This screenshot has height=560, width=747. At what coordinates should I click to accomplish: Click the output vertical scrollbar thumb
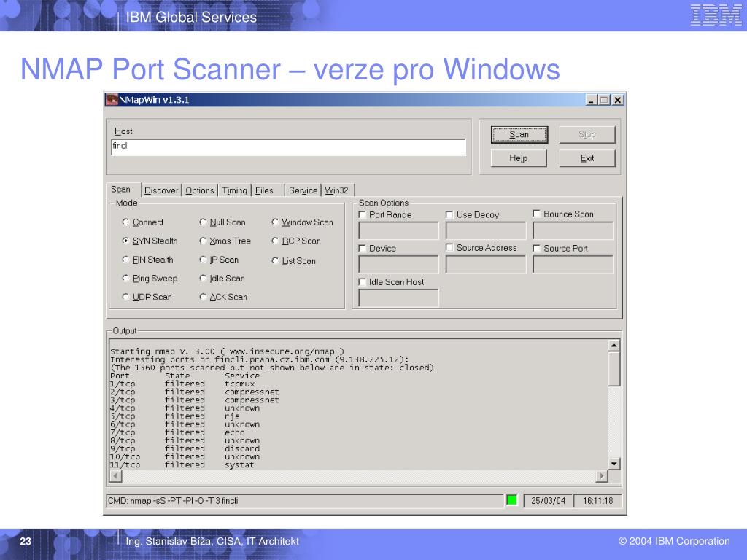pos(614,368)
